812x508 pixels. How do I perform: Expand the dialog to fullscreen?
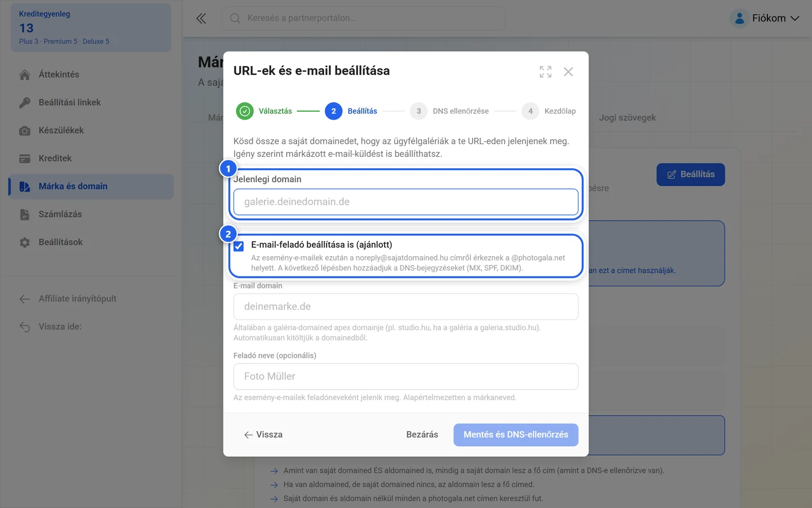click(x=545, y=72)
